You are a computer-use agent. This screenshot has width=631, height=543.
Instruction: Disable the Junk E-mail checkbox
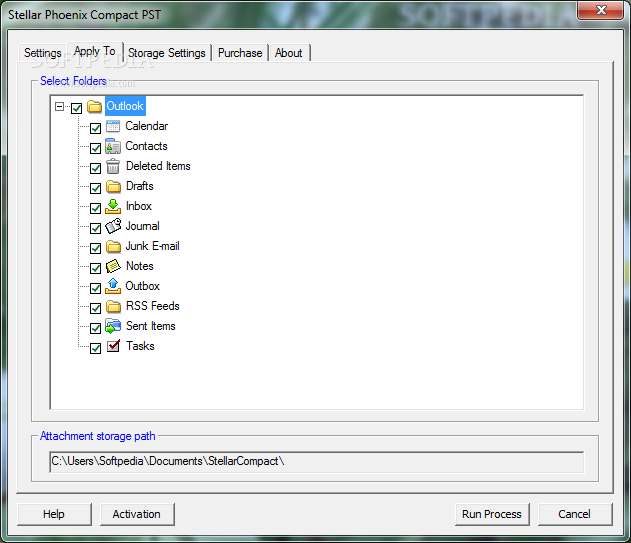tap(95, 248)
